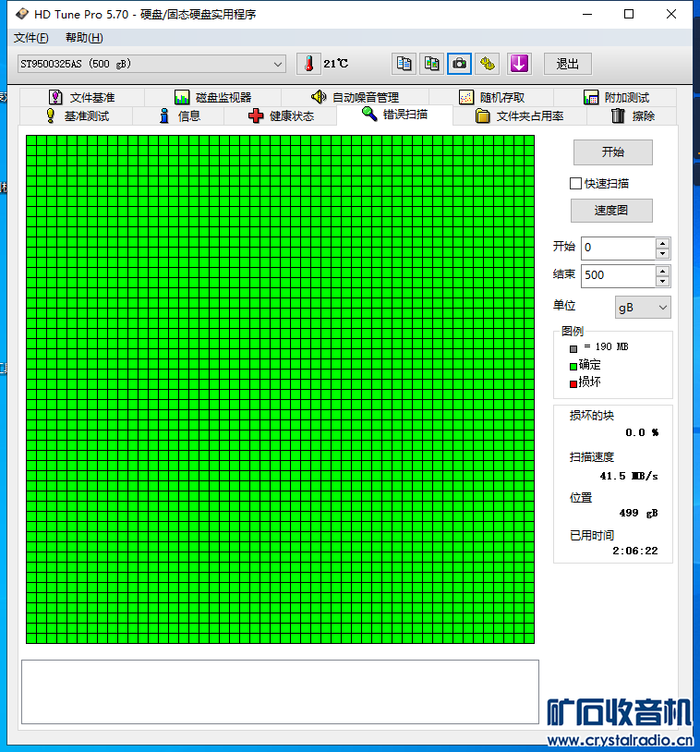This screenshot has width=700, height=752.
Task: Open the 文件(F) menu
Action: pyautogui.click(x=31, y=38)
